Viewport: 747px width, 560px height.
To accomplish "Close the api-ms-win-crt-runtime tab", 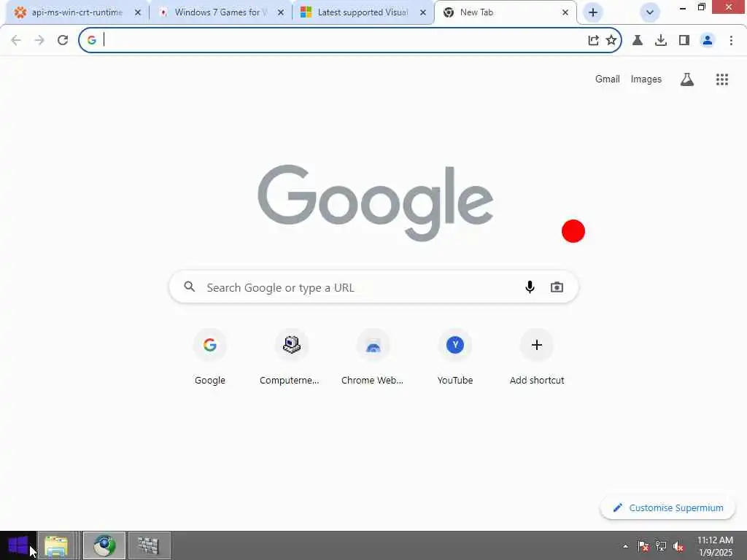I will (x=138, y=12).
